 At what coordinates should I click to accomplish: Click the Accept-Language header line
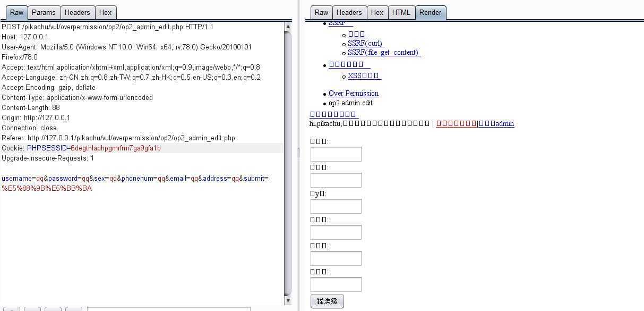click(131, 77)
